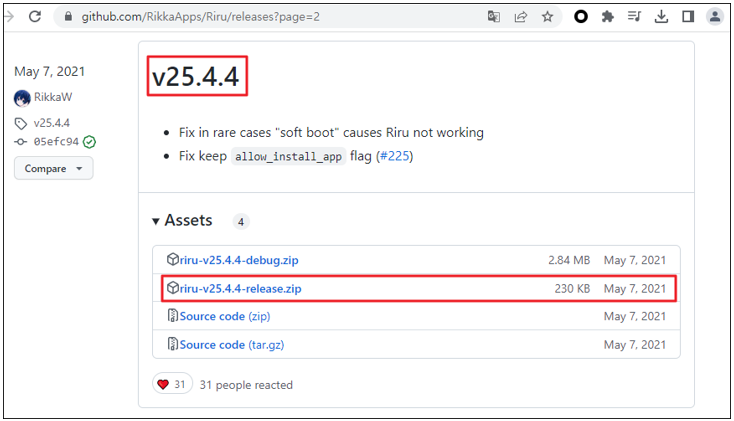React with the heart emoji button

click(172, 384)
